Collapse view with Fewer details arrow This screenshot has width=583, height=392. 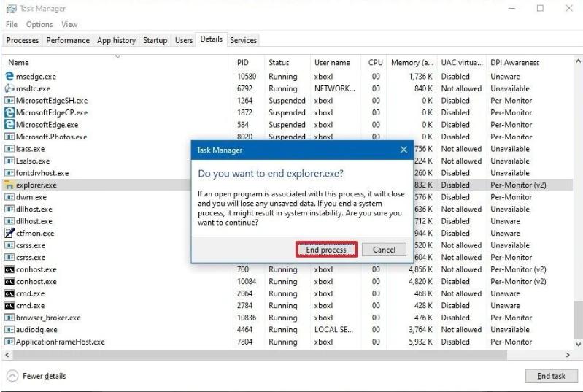[12, 376]
